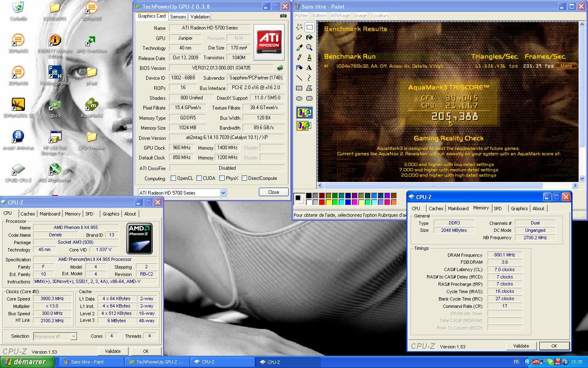This screenshot has height=368, width=588.
Task: Select the Polygon shape tool in Paint
Action: point(309,88)
